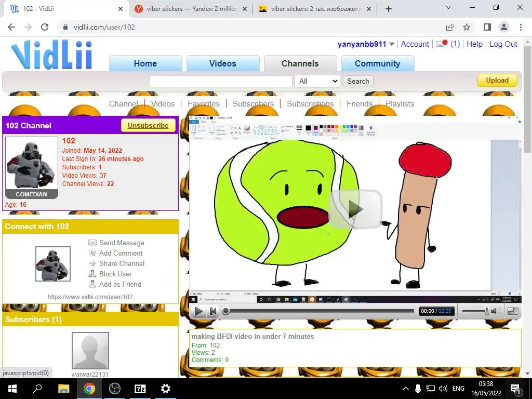This screenshot has height=399, width=532.
Task: Expand the yanyanbb911 user dropdown
Action: (392, 44)
